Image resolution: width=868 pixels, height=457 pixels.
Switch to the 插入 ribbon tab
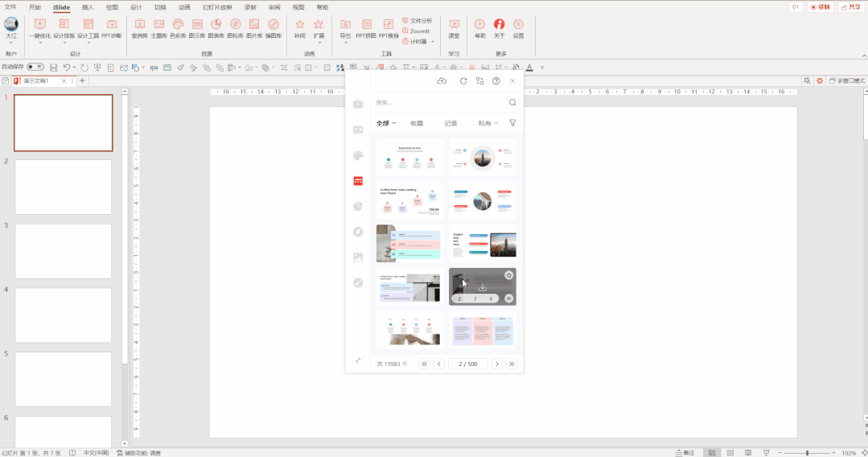click(88, 7)
